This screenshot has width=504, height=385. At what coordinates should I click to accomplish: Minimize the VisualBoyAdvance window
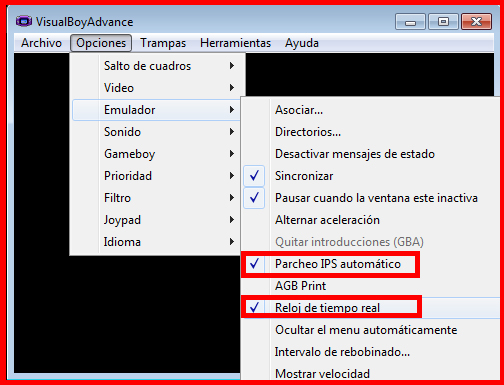point(410,22)
